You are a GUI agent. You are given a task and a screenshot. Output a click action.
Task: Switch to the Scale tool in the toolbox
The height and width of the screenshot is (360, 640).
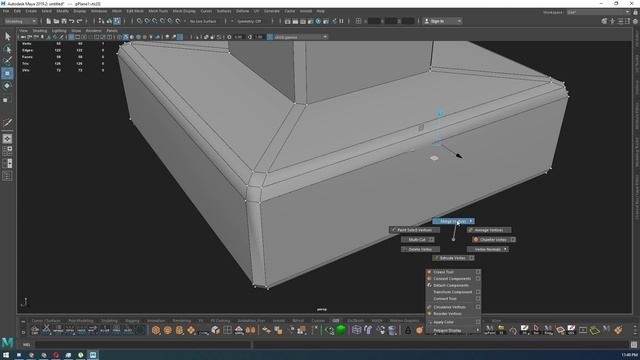coord(6,100)
